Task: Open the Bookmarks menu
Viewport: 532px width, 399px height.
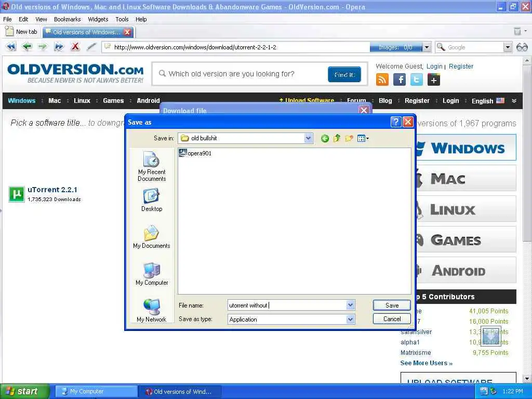Action: (x=67, y=19)
